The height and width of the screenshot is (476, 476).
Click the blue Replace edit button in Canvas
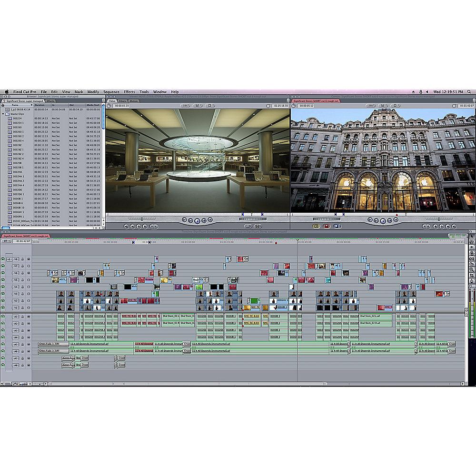[x=337, y=226]
